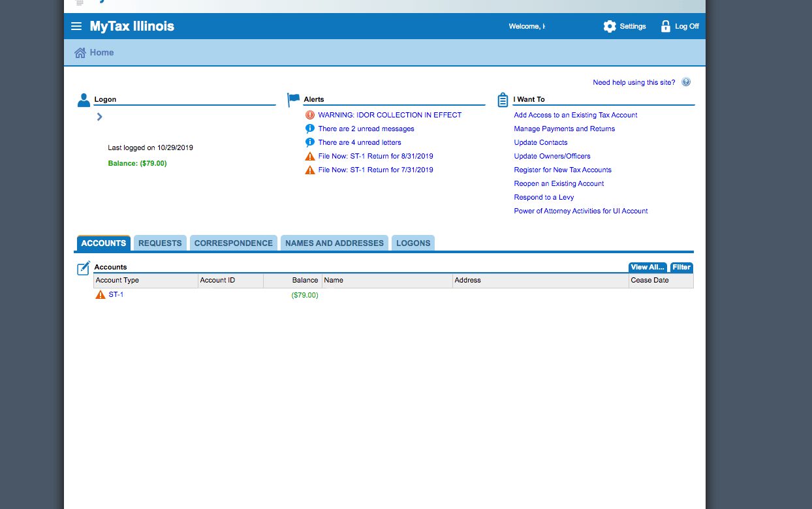Open the NAMES AND ADDRESSES tab
Image resolution: width=812 pixels, height=509 pixels.
coord(334,243)
